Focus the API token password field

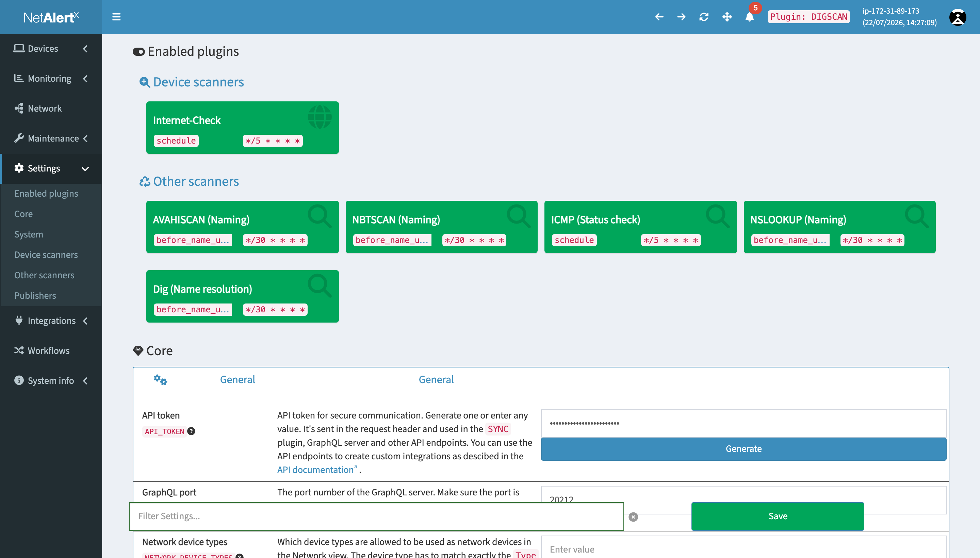(743, 423)
